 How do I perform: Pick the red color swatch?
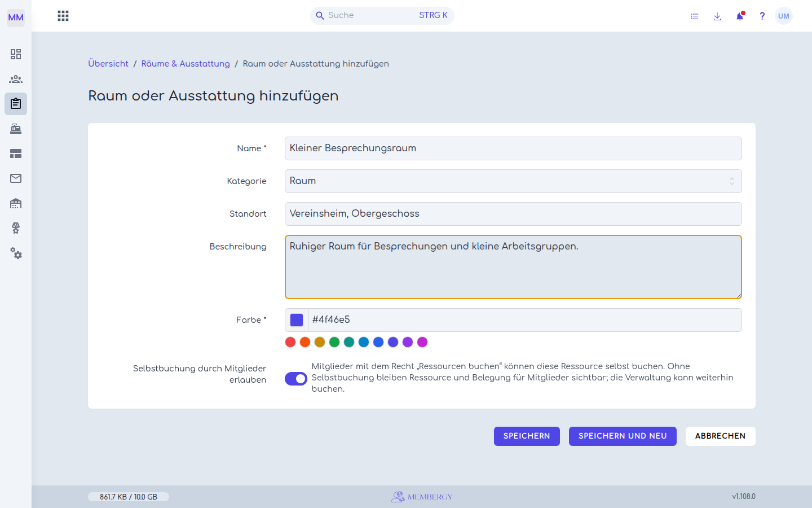click(x=290, y=342)
